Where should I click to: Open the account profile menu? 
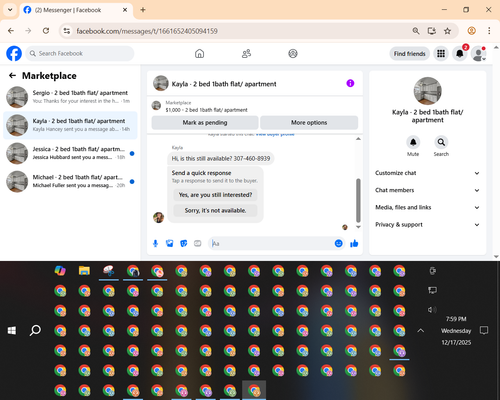[x=478, y=54]
